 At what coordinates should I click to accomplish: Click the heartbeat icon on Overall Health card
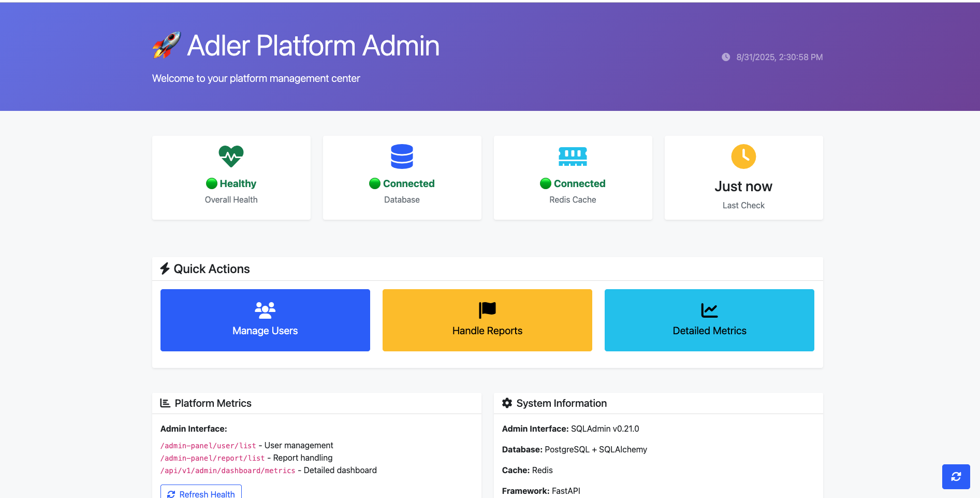point(231,156)
